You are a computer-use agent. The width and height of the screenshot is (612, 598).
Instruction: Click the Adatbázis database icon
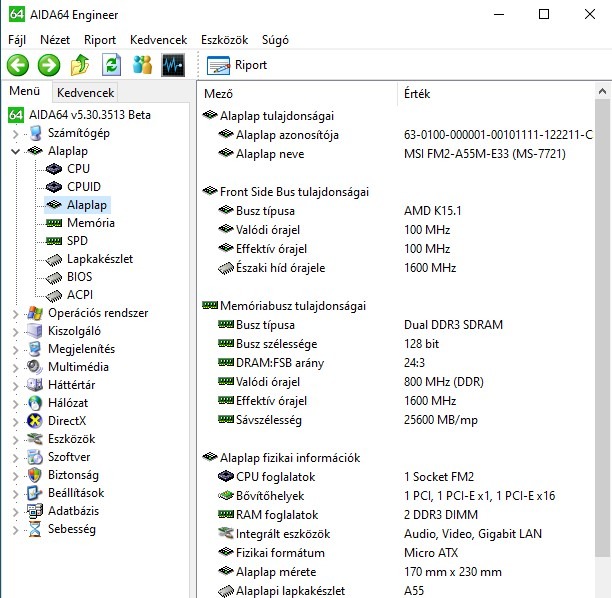[x=35, y=511]
